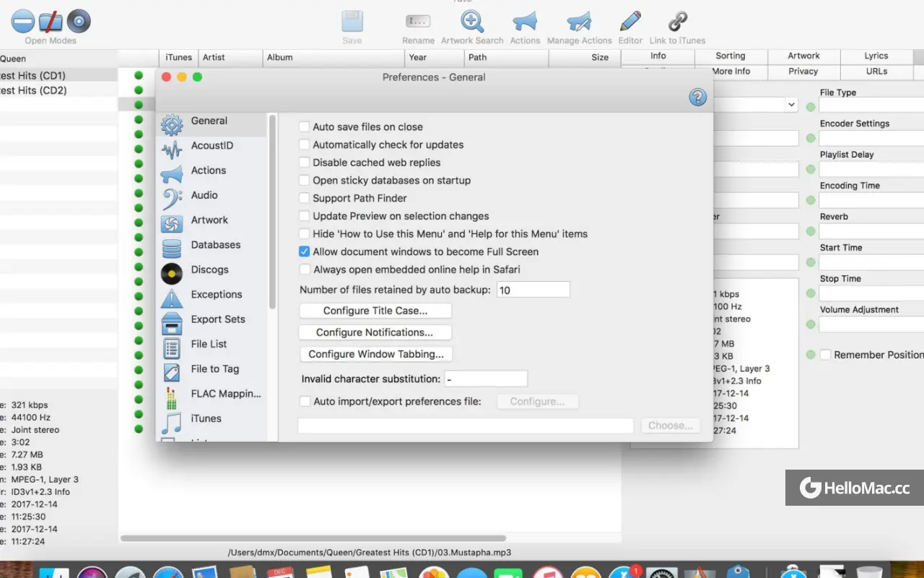The image size is (924, 578).
Task: Select the Discogs vinyl record icon
Action: 172,273
